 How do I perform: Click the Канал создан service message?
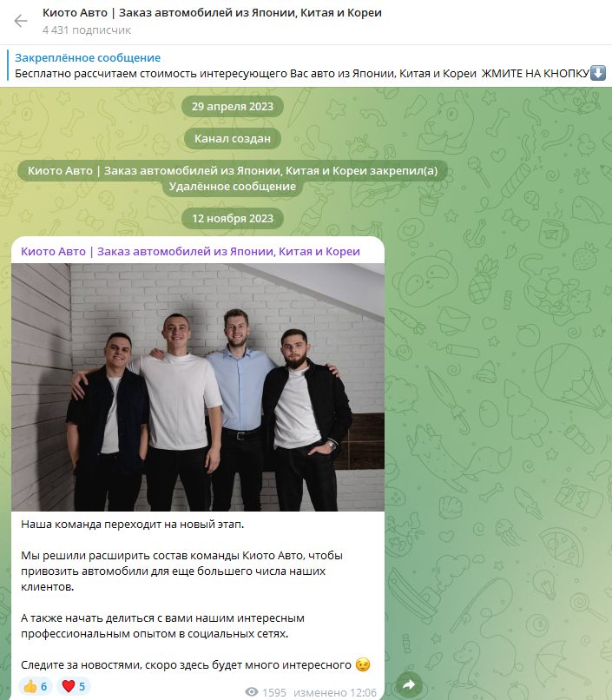233,138
